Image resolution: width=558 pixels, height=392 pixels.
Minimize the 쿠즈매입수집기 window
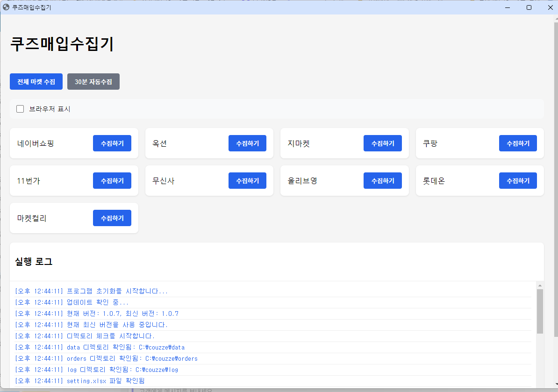[x=508, y=7]
